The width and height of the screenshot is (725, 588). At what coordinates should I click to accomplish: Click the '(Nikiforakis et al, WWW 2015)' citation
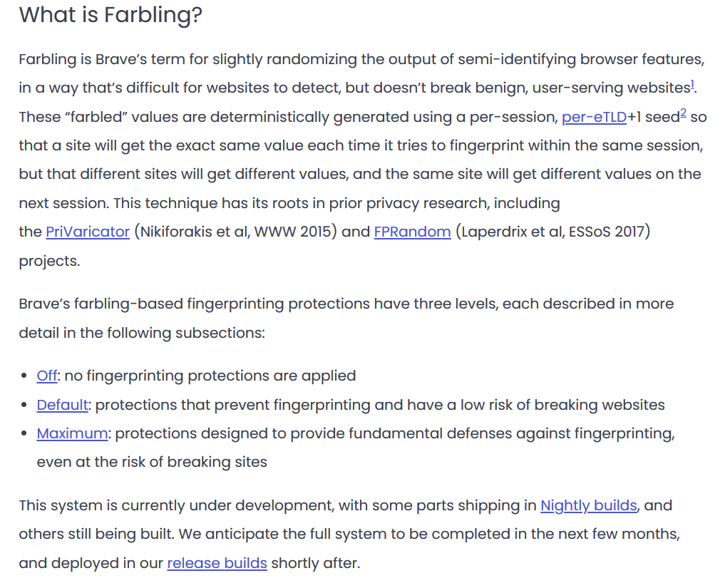click(235, 232)
